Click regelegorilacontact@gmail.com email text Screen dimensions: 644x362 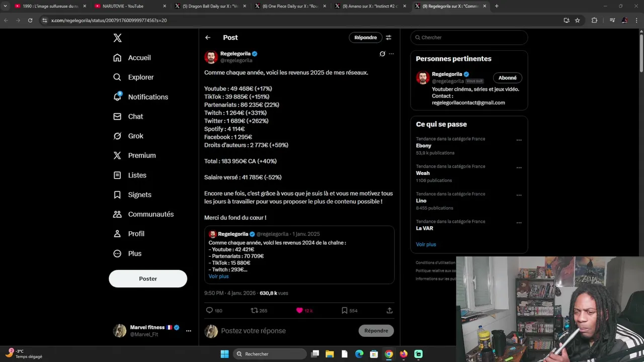[x=468, y=103]
